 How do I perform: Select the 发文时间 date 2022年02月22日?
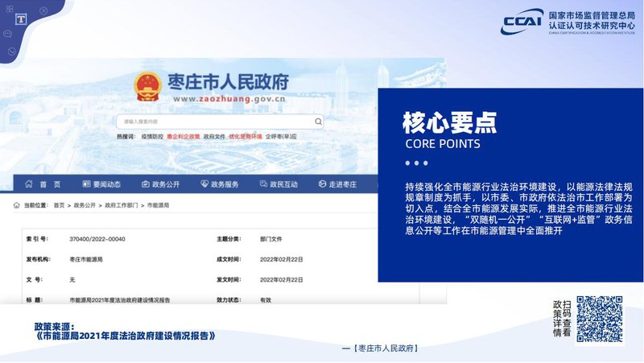[x=281, y=279]
